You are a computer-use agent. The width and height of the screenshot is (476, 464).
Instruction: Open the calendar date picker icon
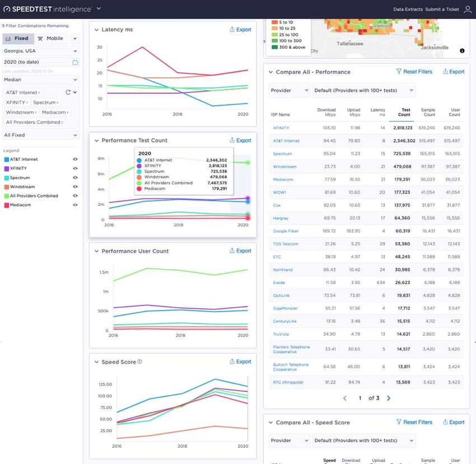[x=75, y=62]
